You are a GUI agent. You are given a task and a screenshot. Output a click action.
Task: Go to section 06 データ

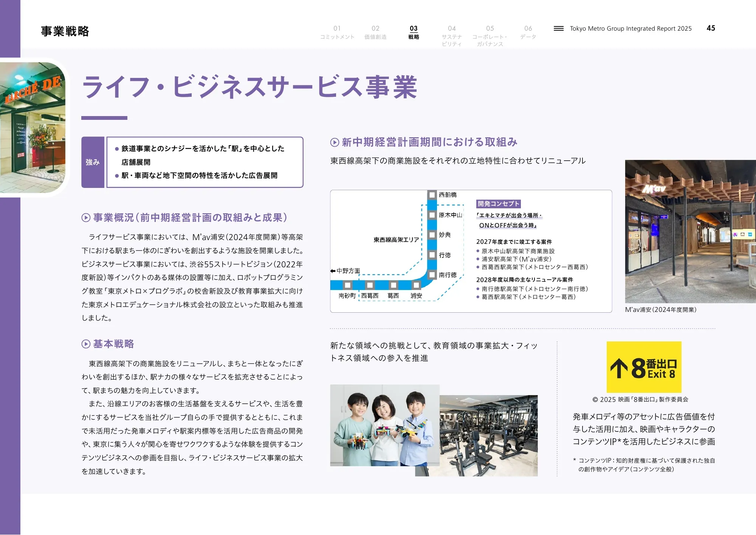(x=528, y=33)
